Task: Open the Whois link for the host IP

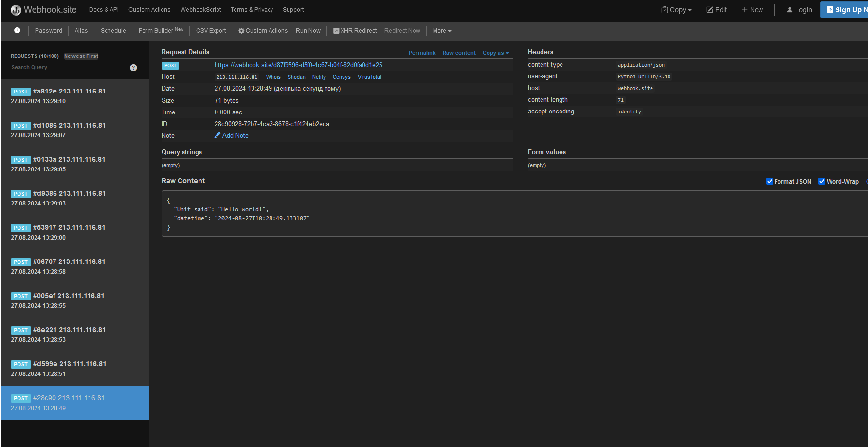Action: coord(273,77)
